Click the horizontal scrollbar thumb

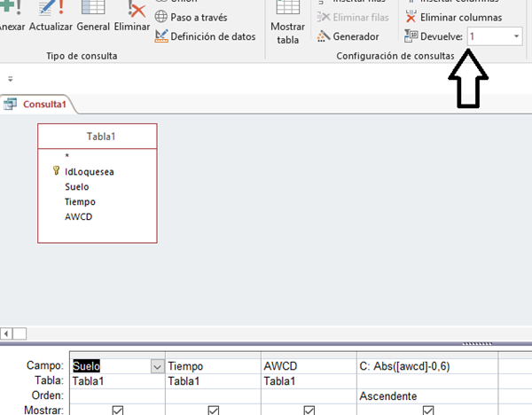coord(20,333)
